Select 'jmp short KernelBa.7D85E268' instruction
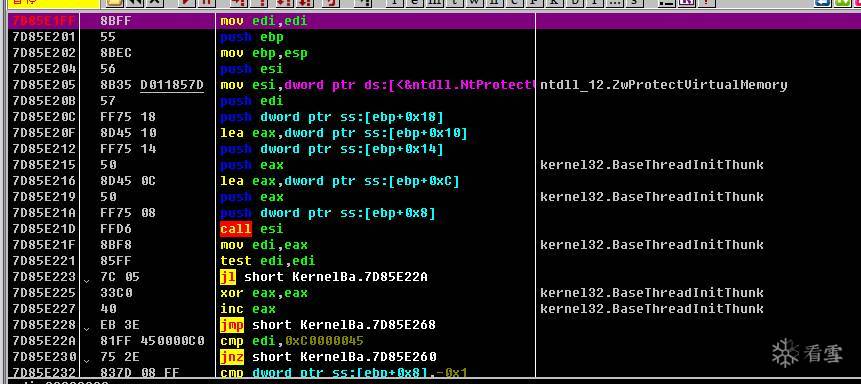The image size is (861, 384). click(328, 324)
